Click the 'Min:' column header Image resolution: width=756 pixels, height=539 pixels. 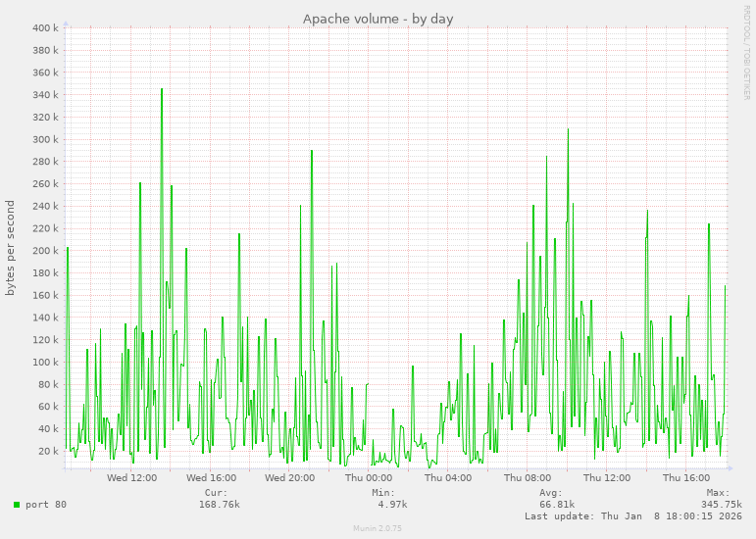tap(383, 493)
